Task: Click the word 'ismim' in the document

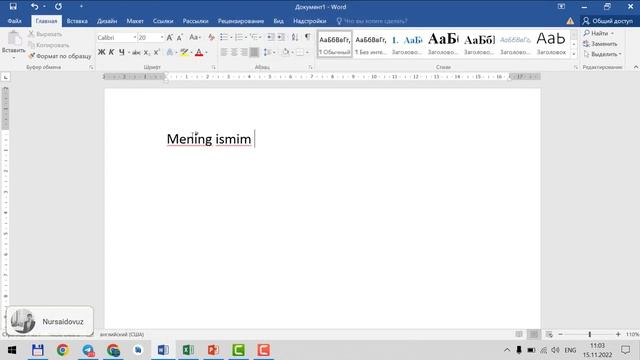Action: coord(233,139)
